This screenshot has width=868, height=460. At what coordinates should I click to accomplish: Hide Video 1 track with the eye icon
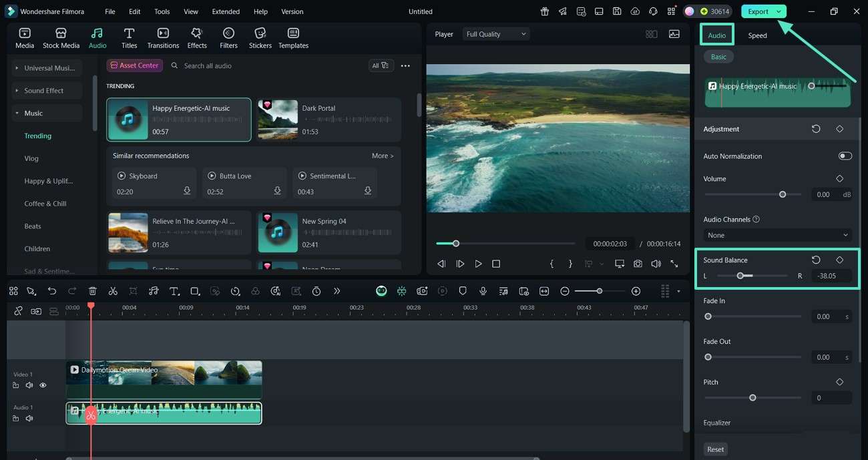coord(43,385)
